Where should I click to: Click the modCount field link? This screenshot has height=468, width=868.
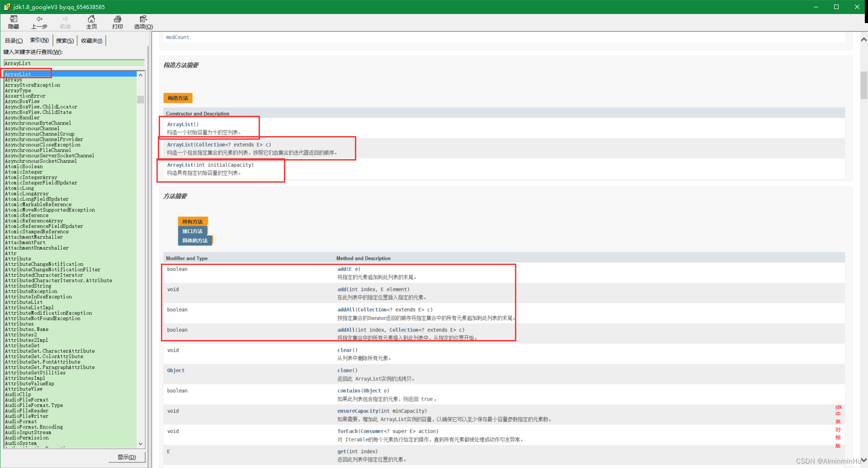point(178,37)
